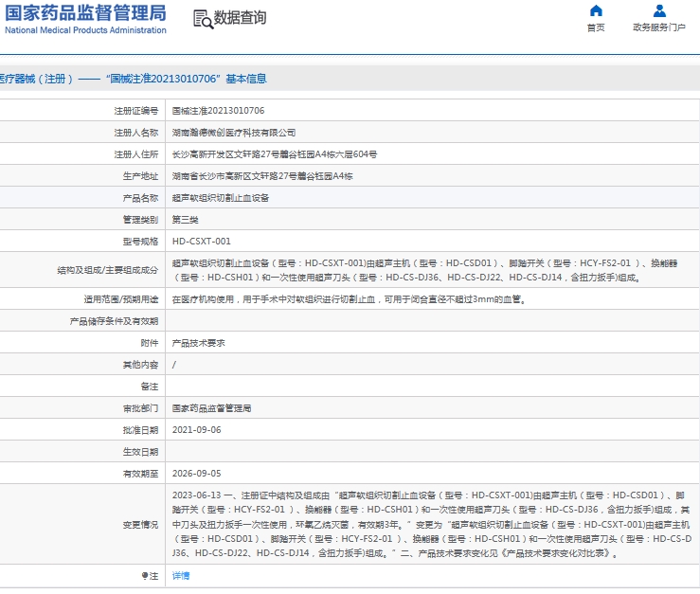
Task: Click approval department value 国家药品监督管理局
Action: click(211, 408)
